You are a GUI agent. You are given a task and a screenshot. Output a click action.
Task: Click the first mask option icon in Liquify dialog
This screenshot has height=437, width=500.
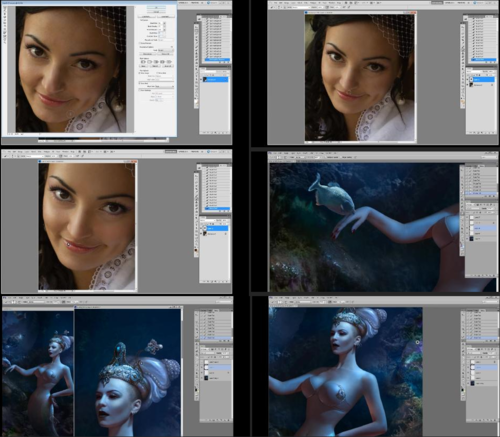tap(143, 62)
